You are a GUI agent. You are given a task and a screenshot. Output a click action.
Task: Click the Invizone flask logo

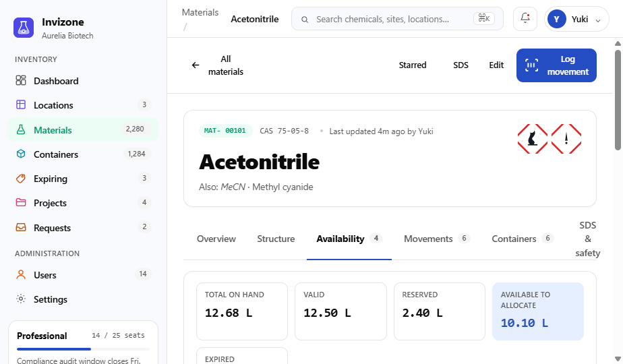pos(24,28)
